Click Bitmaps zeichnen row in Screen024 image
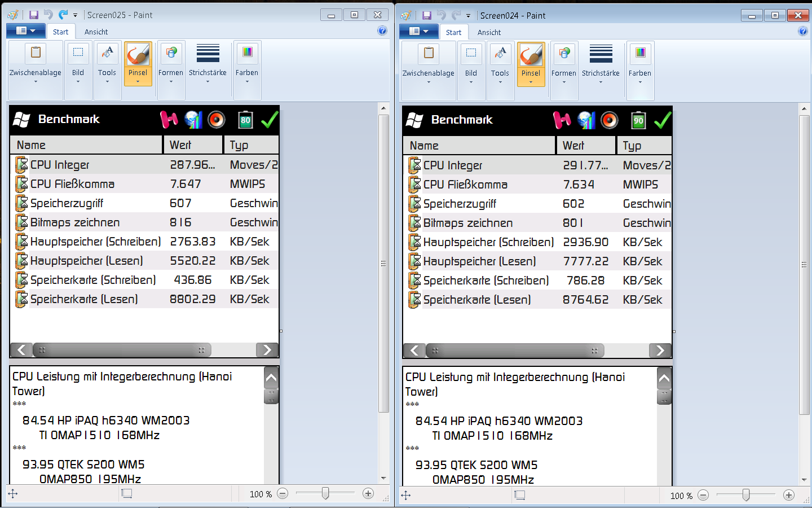 [x=537, y=223]
